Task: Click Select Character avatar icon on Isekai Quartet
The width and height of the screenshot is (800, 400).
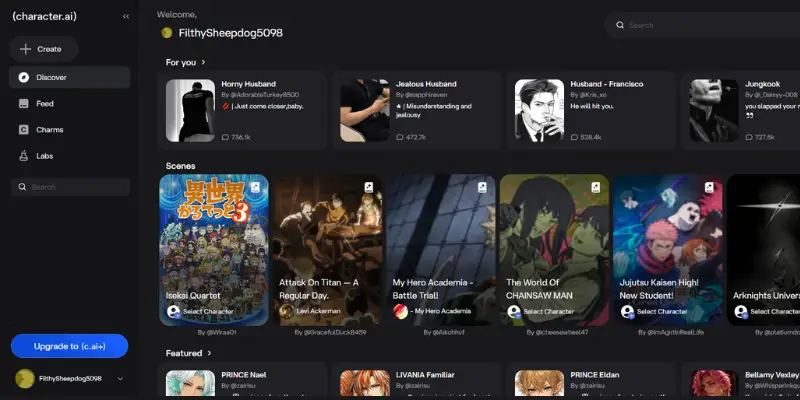Action: (173, 312)
